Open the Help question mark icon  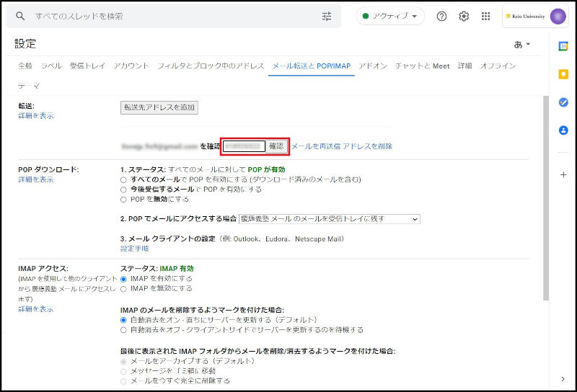click(441, 16)
